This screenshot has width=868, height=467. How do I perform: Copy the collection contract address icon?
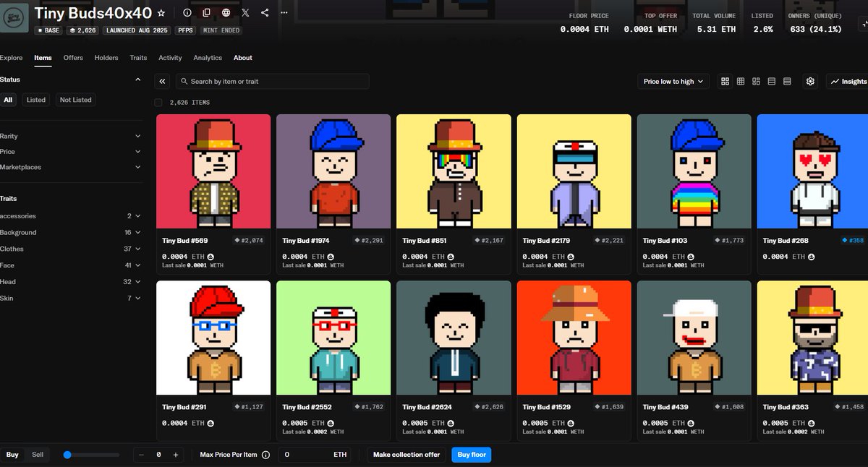[207, 12]
